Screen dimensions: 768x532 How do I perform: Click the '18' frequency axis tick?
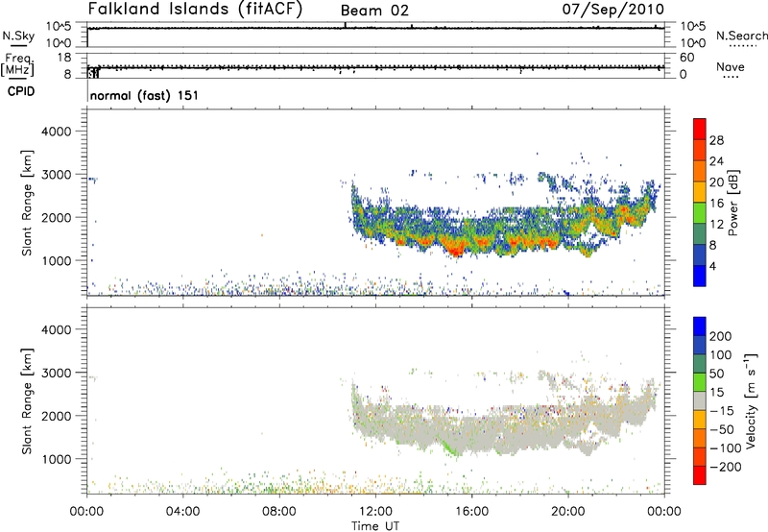pyautogui.click(x=64, y=58)
